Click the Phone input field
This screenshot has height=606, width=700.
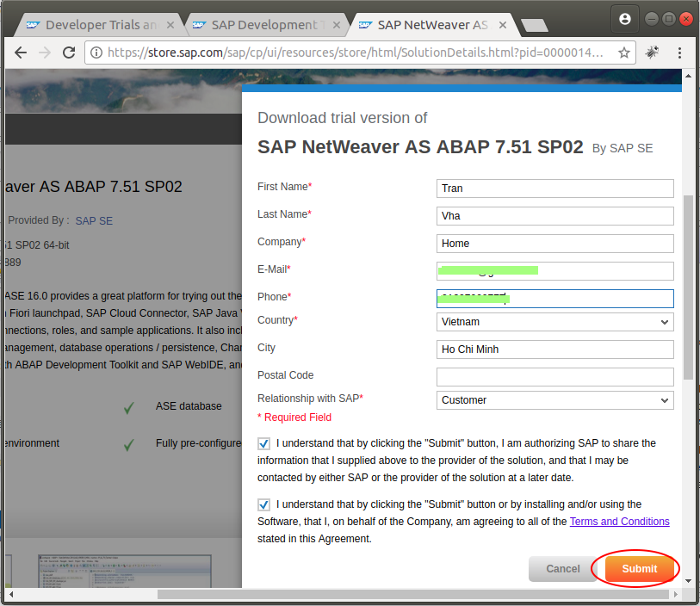tap(554, 299)
